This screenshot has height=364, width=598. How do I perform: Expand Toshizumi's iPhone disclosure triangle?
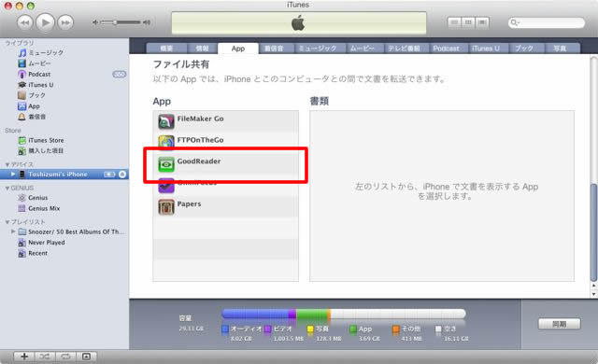pyautogui.click(x=13, y=174)
